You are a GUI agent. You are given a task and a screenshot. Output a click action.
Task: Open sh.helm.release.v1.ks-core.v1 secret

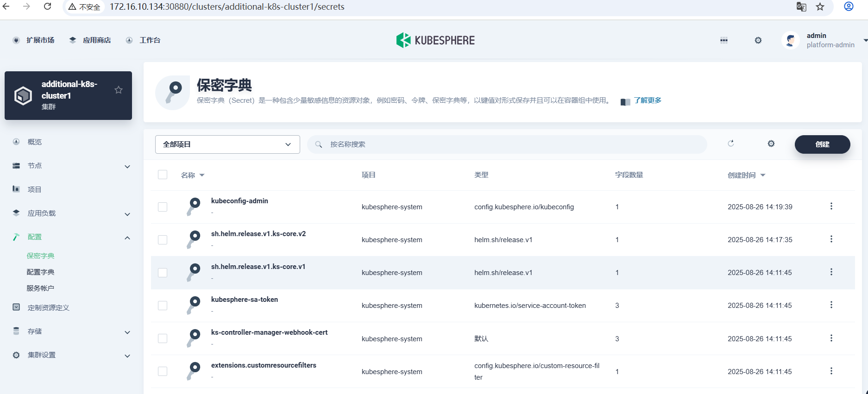pos(258,267)
